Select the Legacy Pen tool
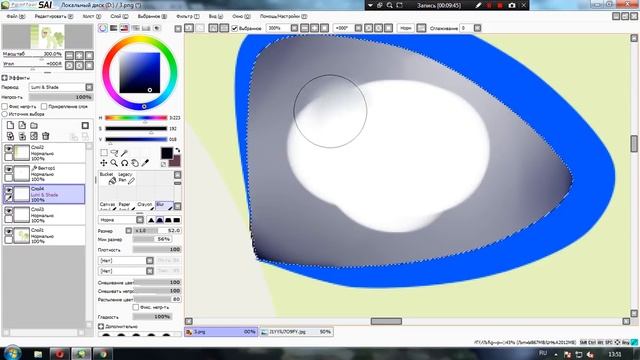 [x=126, y=178]
